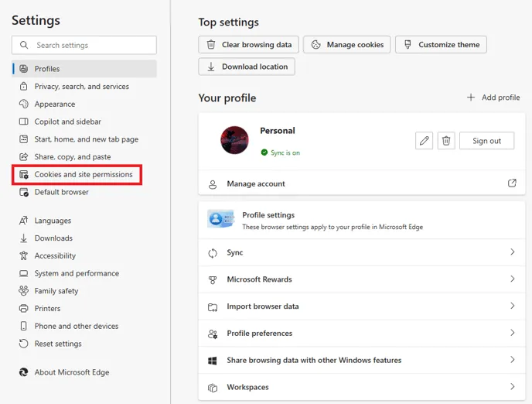Open Profiles settings section
532x404 pixels.
pyautogui.click(x=84, y=69)
